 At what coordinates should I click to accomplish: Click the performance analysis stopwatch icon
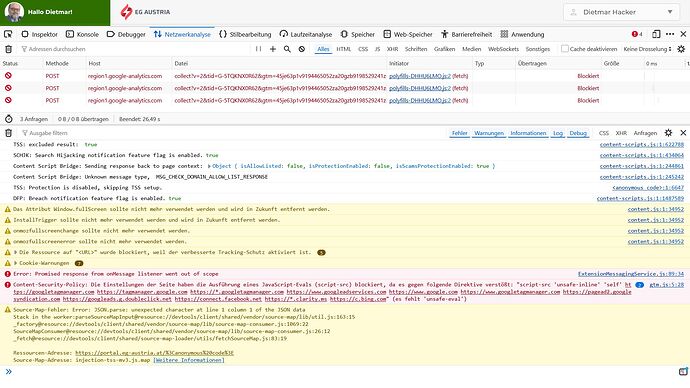(8, 119)
